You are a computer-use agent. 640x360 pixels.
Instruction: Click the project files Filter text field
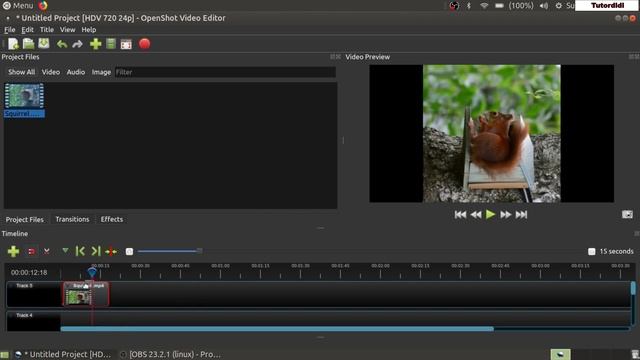[225, 72]
